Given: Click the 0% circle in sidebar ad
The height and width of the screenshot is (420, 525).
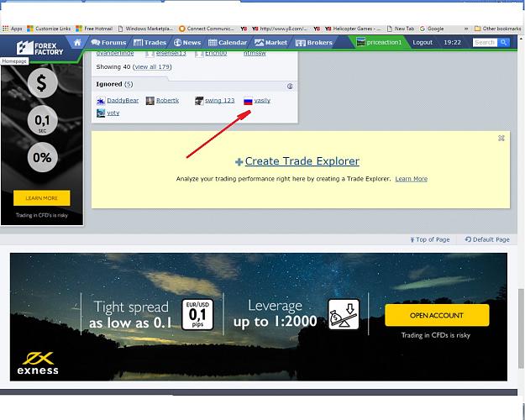Looking at the screenshot, I should pos(43,157).
